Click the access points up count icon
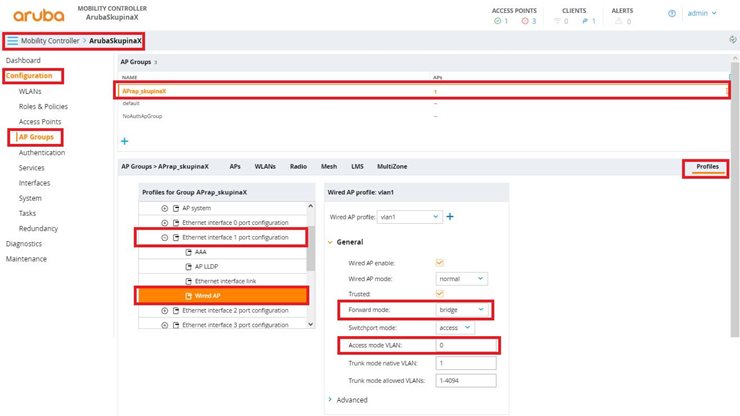Screen dimensions: 740x416 497,21
